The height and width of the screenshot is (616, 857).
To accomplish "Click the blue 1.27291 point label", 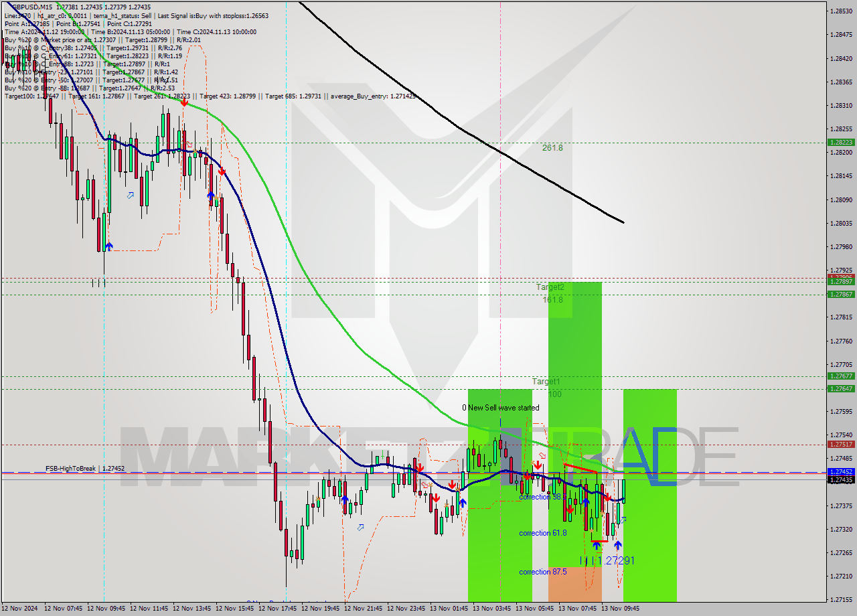I will [x=607, y=560].
